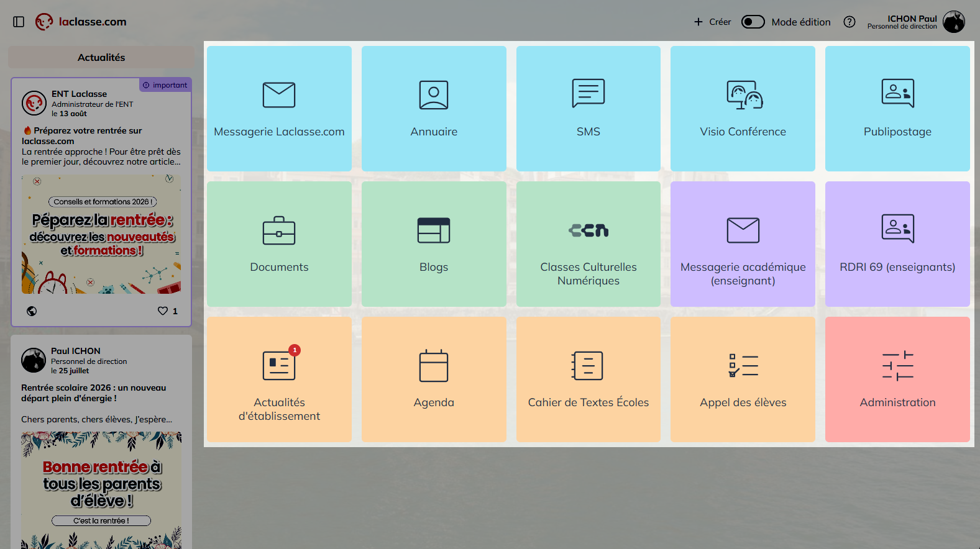Image resolution: width=980 pixels, height=549 pixels.
Task: Open Cahier de Textes Écoles tile
Action: [588, 379]
